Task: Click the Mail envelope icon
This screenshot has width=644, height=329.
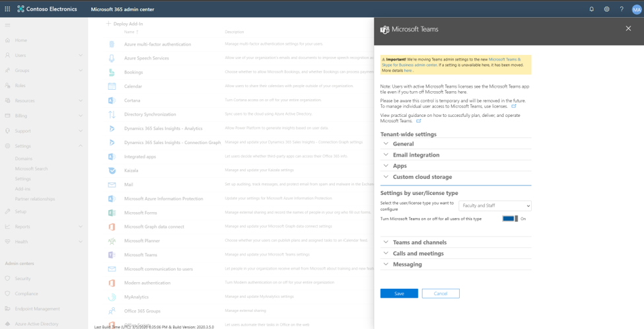Action: pyautogui.click(x=112, y=185)
